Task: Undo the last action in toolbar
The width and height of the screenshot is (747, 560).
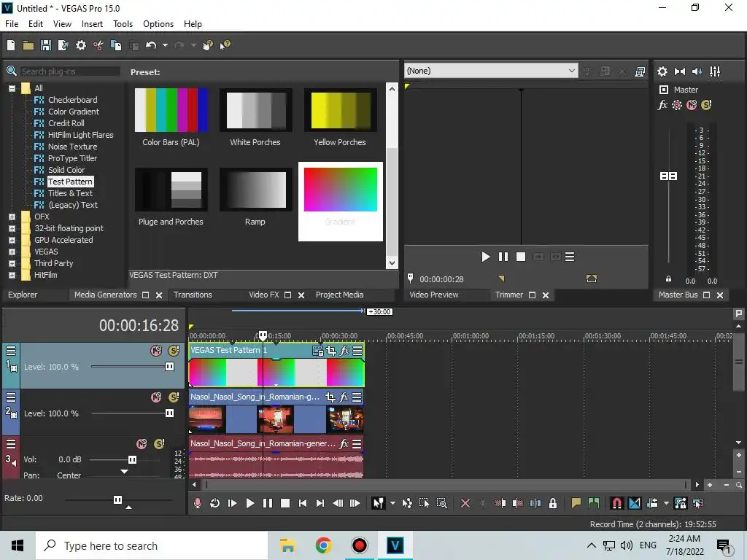Action: coord(151,45)
